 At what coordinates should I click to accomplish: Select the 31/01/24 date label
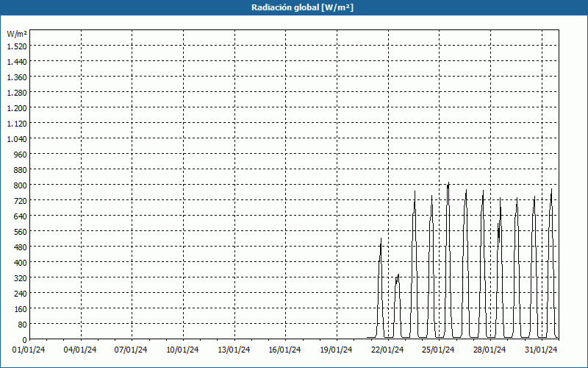542,350
